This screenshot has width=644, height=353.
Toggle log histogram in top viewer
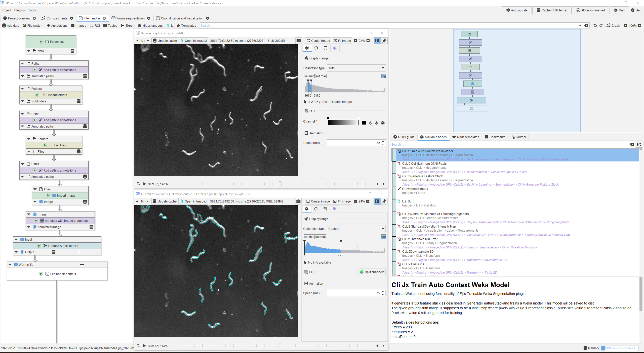tap(384, 76)
